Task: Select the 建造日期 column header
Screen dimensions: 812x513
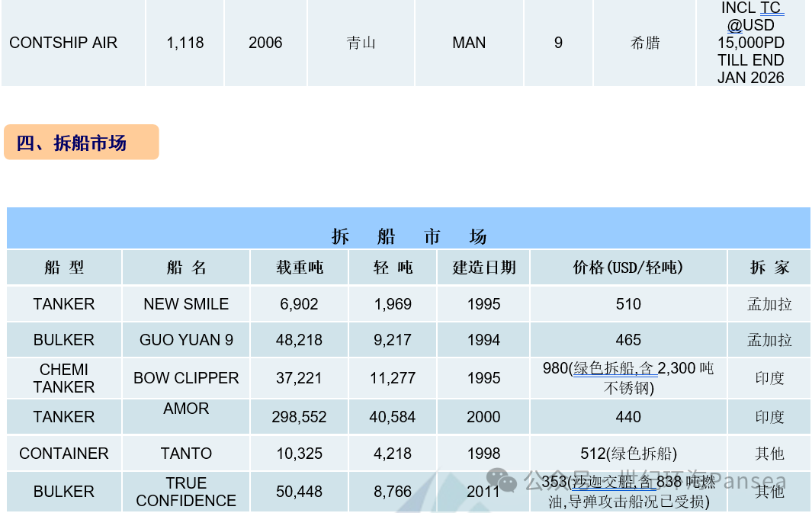Action: pos(483,268)
